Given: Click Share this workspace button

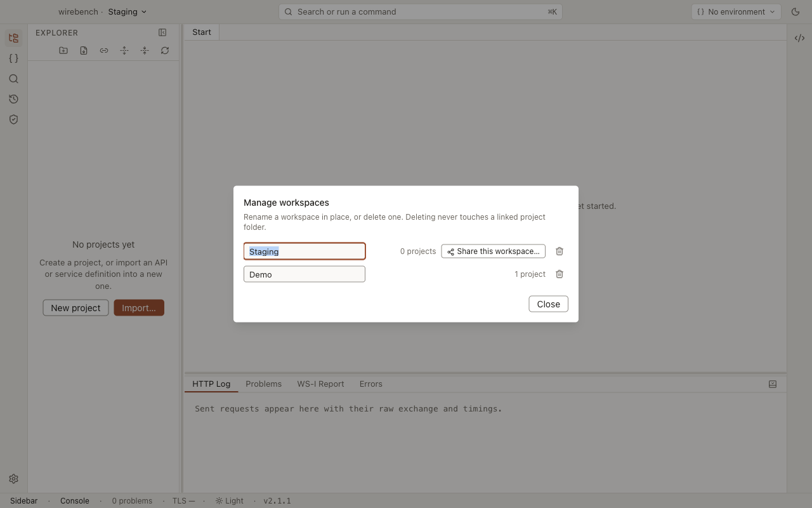Looking at the screenshot, I should (494, 251).
